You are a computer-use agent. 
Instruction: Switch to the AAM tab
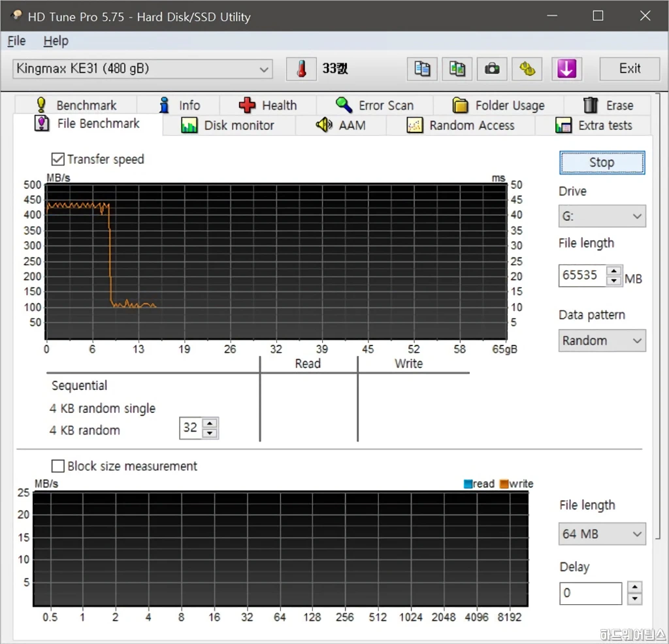(x=341, y=125)
